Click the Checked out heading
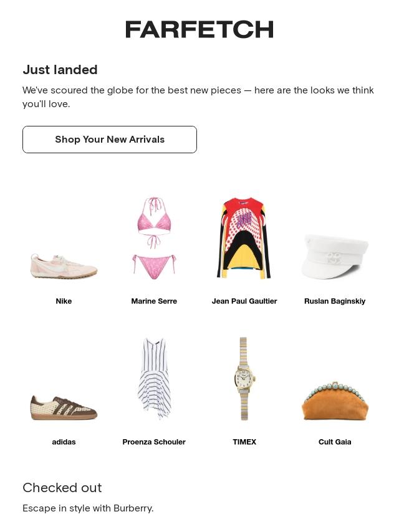 coord(62,488)
